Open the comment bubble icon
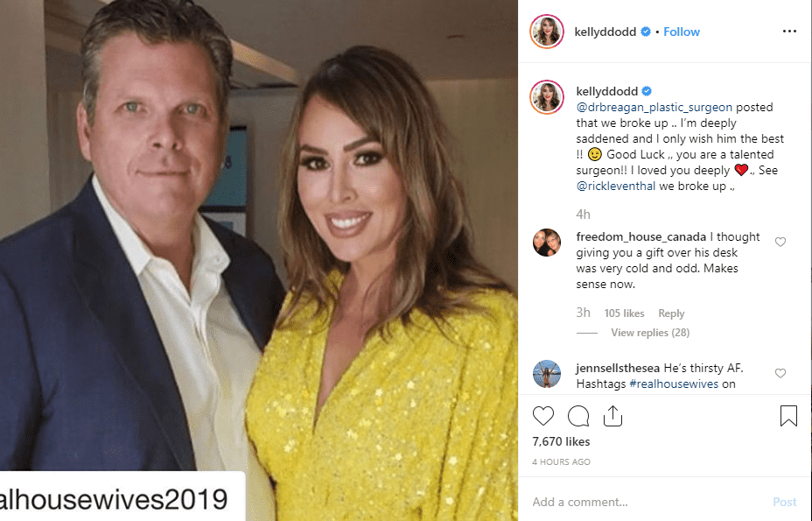 577,416
